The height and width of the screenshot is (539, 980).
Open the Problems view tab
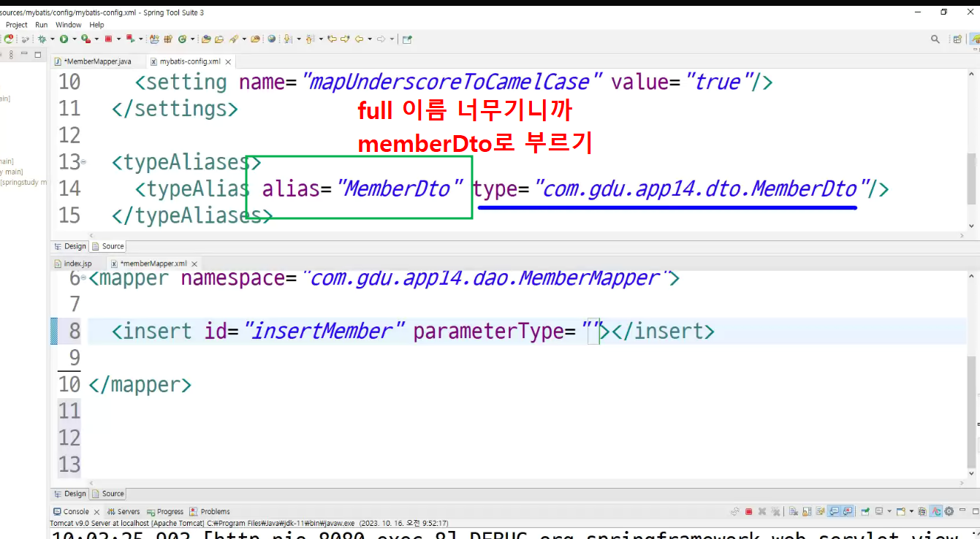[210, 511]
